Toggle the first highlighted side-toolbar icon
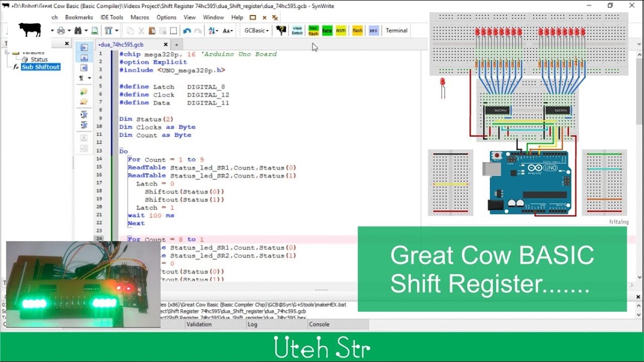 84,47
